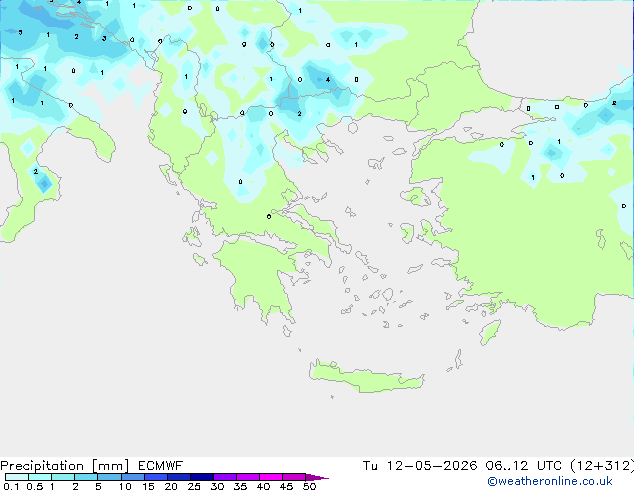Click the above-50 mm arrow tip of legend
The width and height of the screenshot is (634, 490).
(317, 477)
